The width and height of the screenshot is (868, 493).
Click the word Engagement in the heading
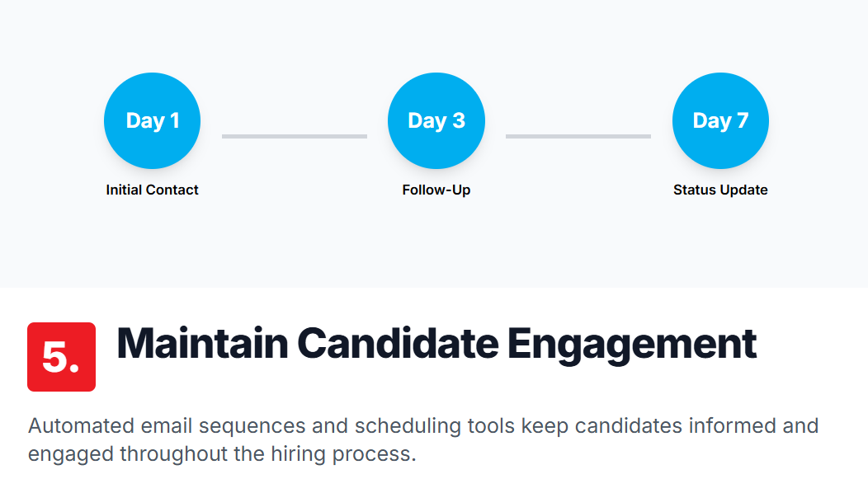[632, 345]
